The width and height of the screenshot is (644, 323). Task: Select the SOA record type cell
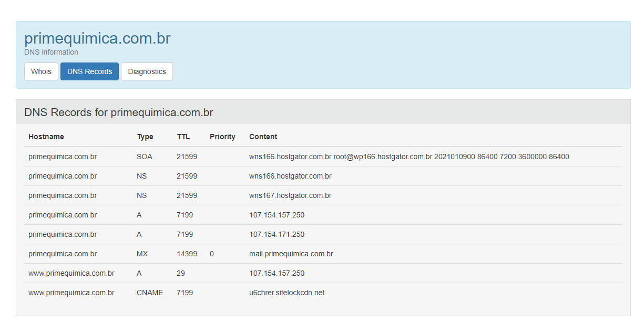click(145, 157)
